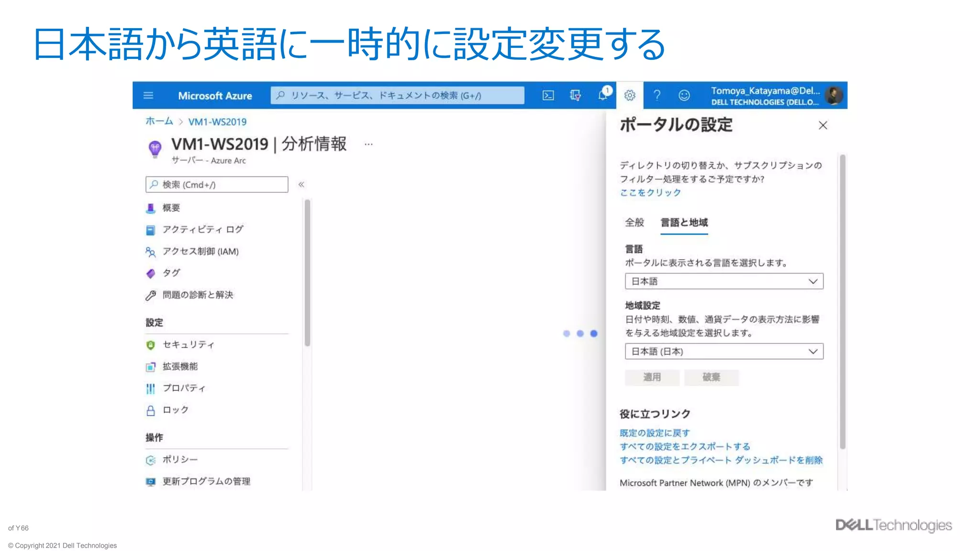Viewport: 980px width, 551px height.
Task: Click the 更新プログラムの管理 icon
Action: (x=151, y=482)
